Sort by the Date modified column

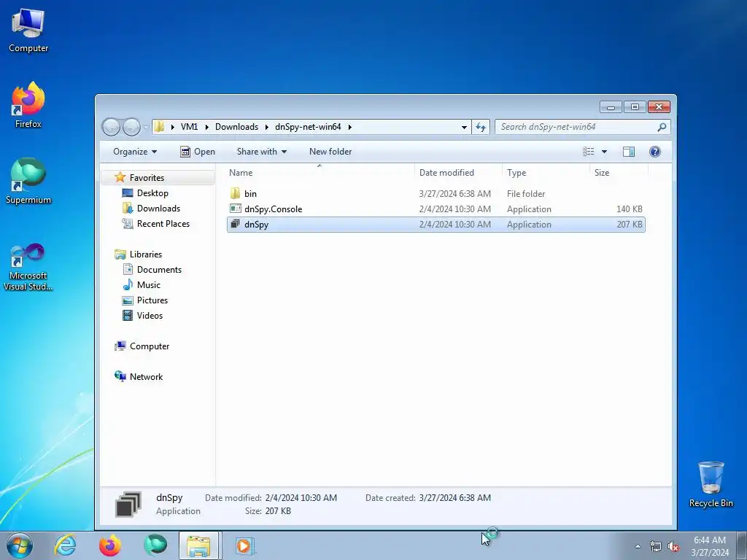[458, 172]
